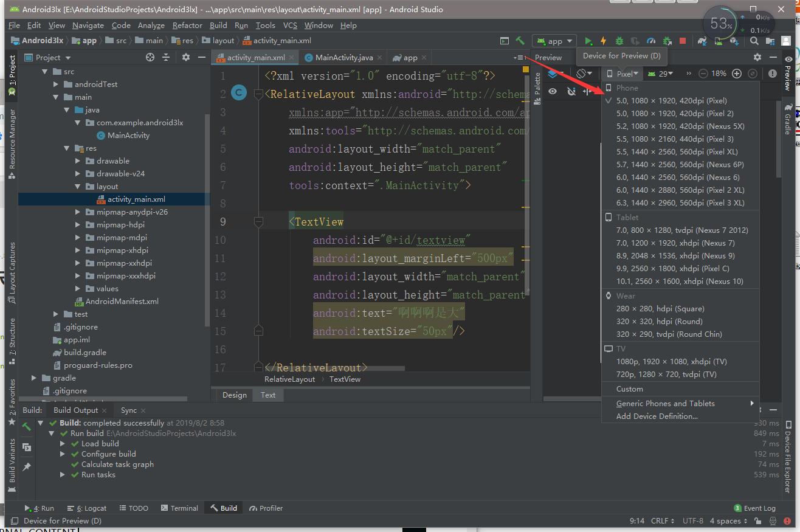The image size is (800, 532).
Task: Select the Custom device option
Action: pyautogui.click(x=680, y=389)
